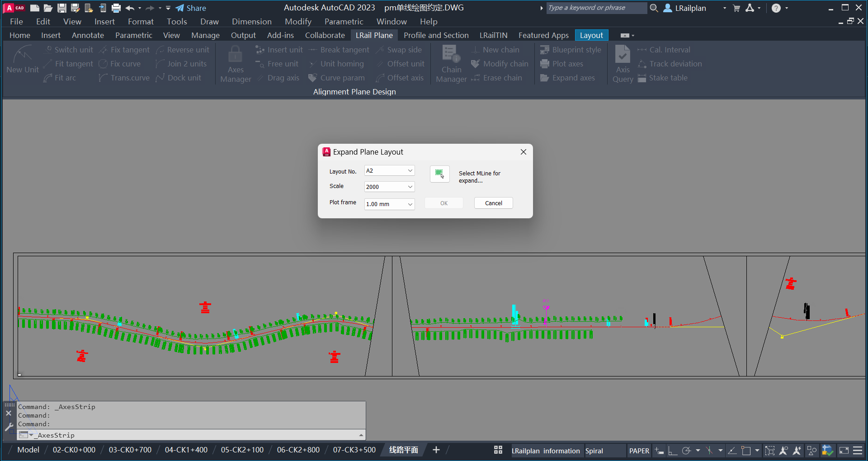
Task: Toggle Ortho mode in status bar
Action: (x=673, y=451)
